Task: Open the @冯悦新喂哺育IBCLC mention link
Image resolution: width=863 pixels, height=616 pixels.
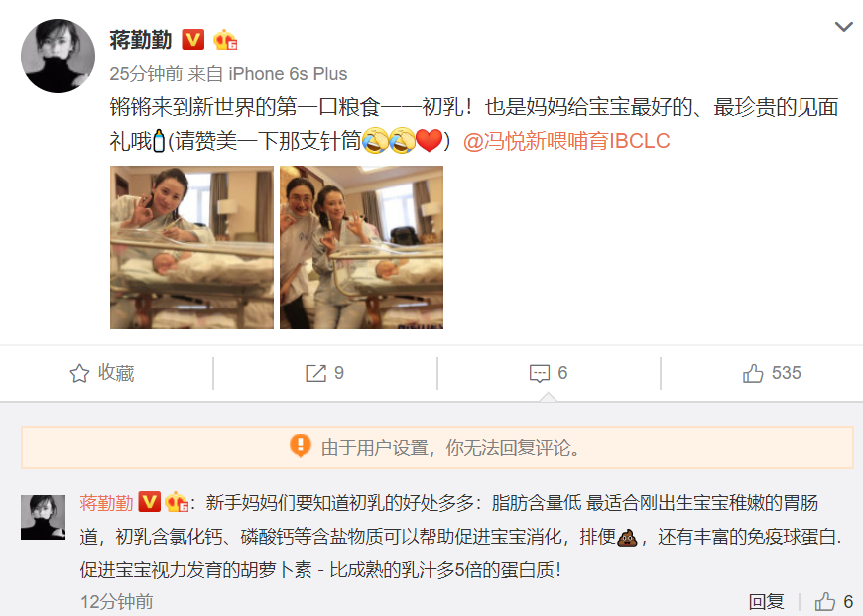Action: point(566,141)
